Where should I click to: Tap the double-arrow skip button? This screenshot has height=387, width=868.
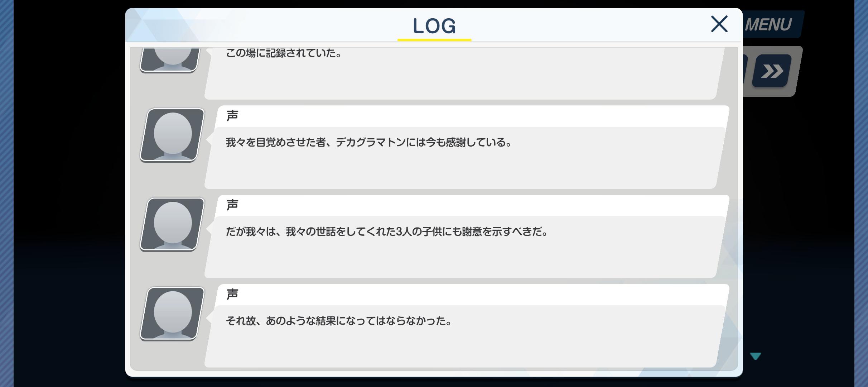pyautogui.click(x=772, y=71)
